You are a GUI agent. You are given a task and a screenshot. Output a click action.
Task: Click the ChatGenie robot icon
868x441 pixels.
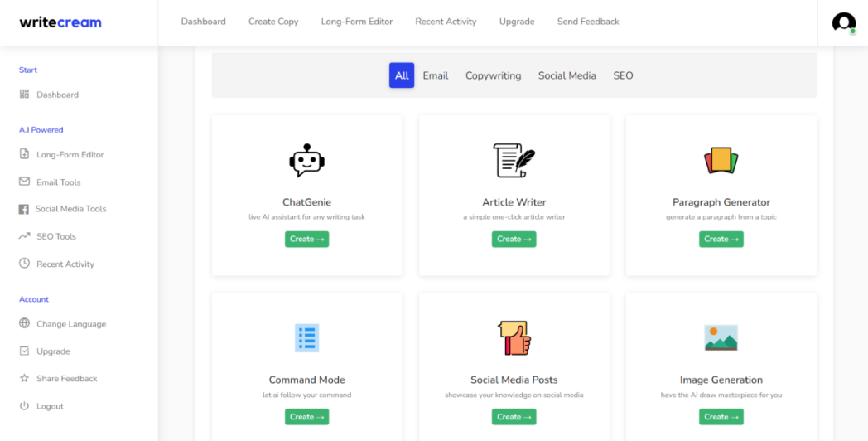tap(306, 161)
